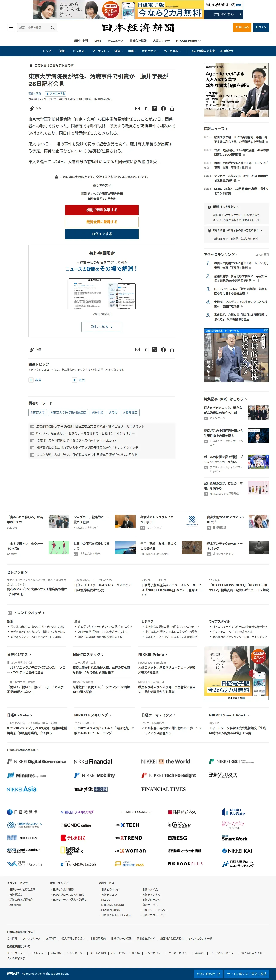Image resolution: width=276 pixels, height=980 pixels.
Task: Share to X, upper icon row
Action: click(155, 108)
